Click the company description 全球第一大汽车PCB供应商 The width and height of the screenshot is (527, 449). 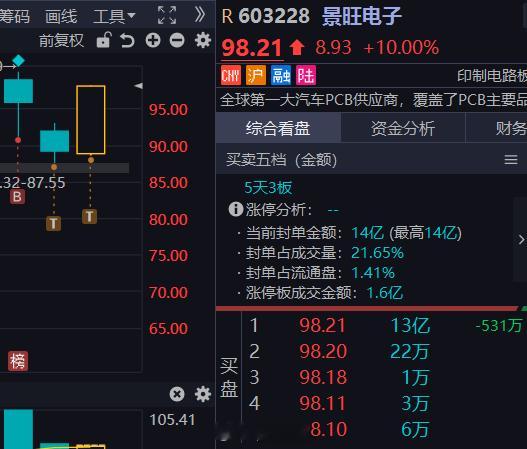coord(311,100)
